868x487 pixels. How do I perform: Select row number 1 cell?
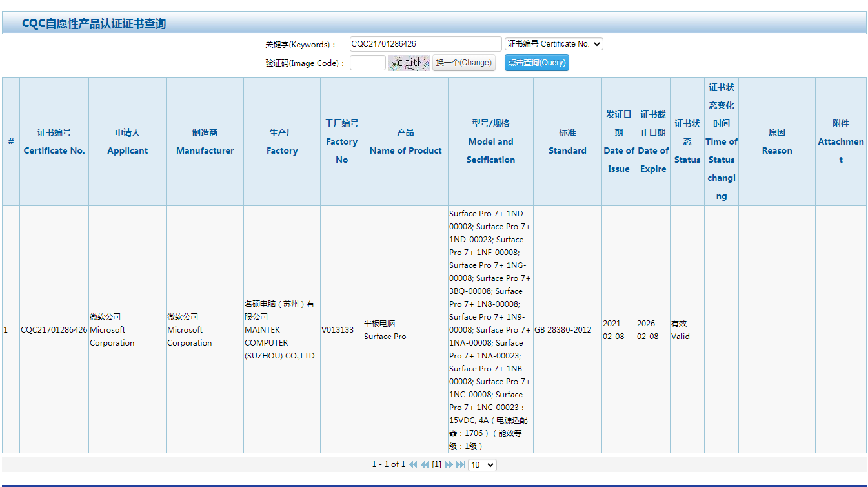coord(11,329)
